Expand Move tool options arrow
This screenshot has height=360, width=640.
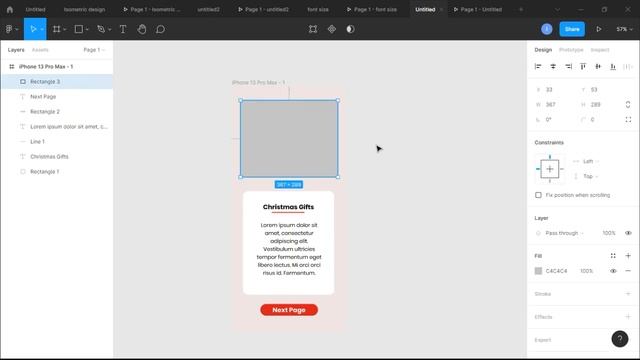[x=42, y=29]
